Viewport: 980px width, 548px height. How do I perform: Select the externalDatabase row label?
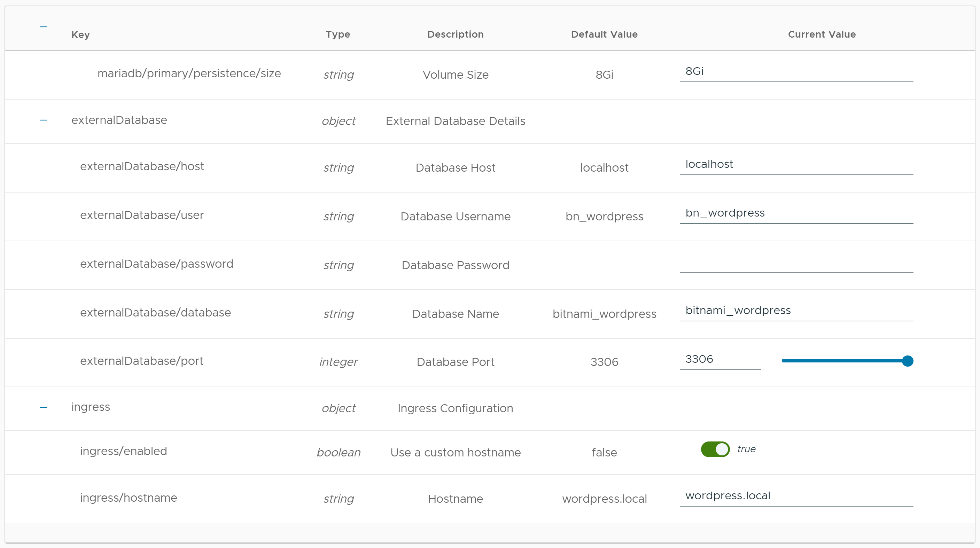click(x=119, y=120)
